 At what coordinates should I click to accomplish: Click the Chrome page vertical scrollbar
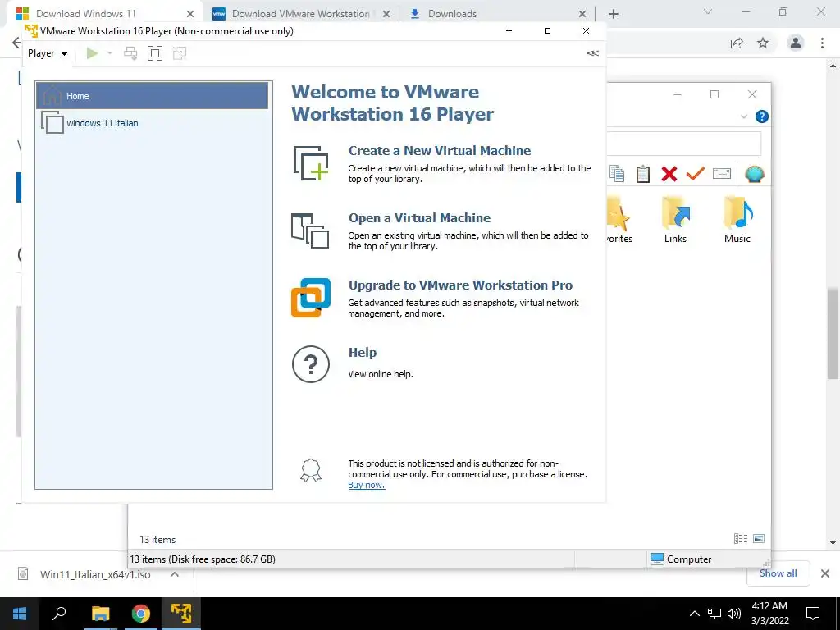coord(833,332)
